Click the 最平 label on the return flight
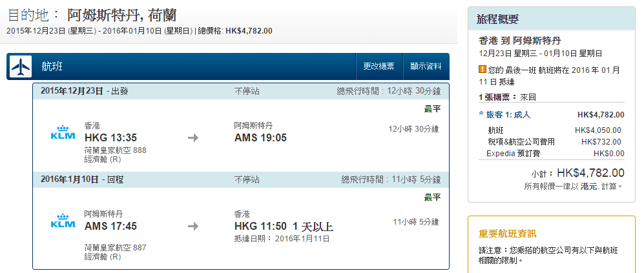Viewport: 644px width, 273px height. (x=432, y=197)
